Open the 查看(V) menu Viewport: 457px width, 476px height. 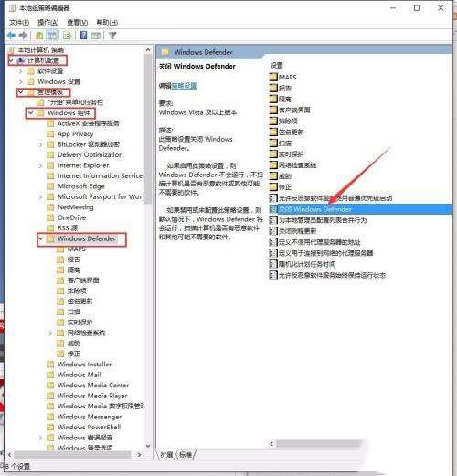(77, 23)
